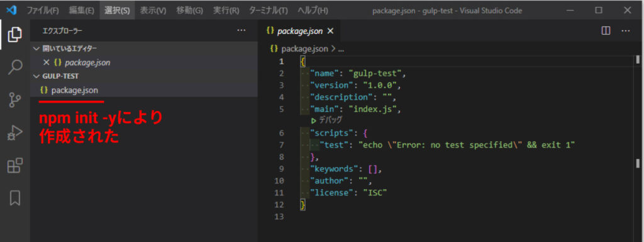Select package.json under GULP-TEST folder

pos(144,90)
